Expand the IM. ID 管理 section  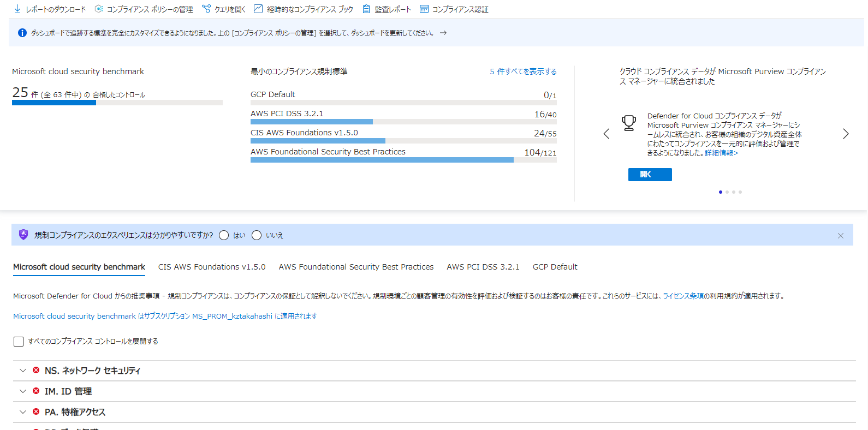pos(23,391)
